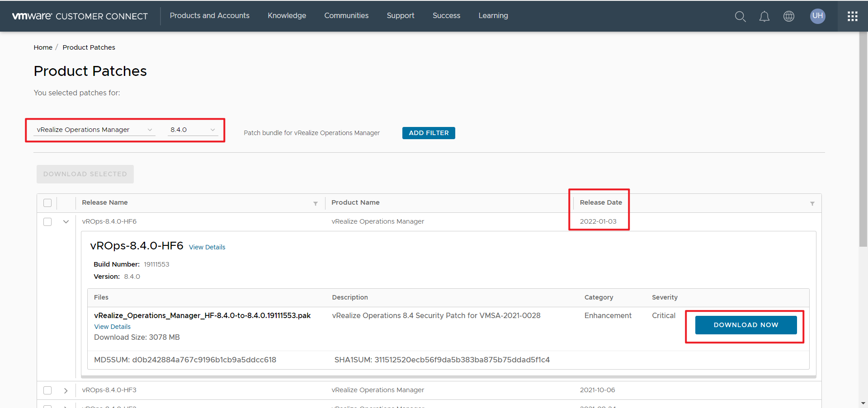Click the 2021-10-06 release date cell
Viewport: 868px width, 408px height.
tap(597, 390)
